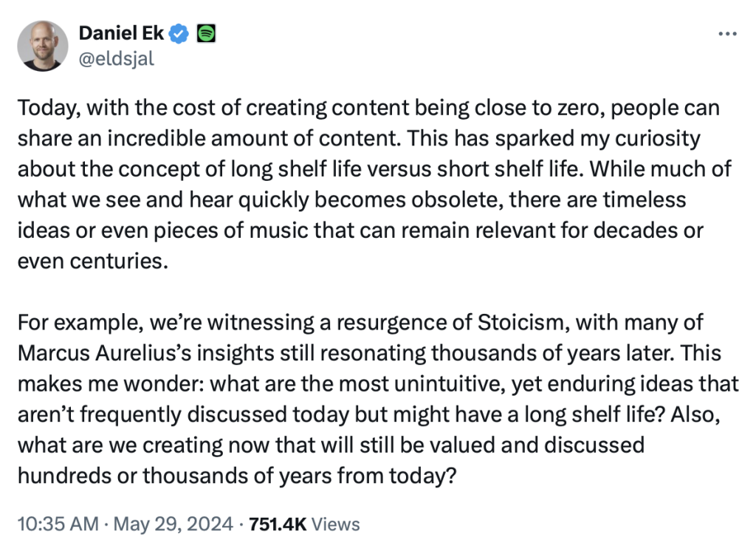Click the blue verified checkmark badge
Screen dimensions: 756x551
pos(181,34)
